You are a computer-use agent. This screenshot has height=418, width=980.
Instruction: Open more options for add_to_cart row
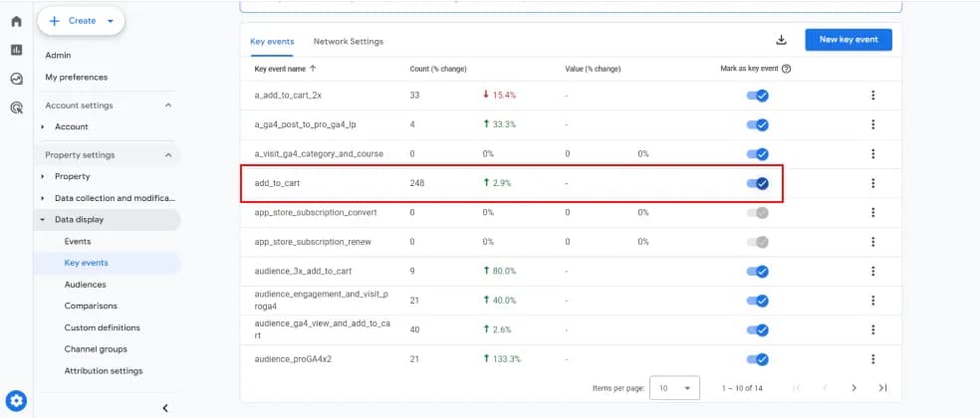coord(872,183)
